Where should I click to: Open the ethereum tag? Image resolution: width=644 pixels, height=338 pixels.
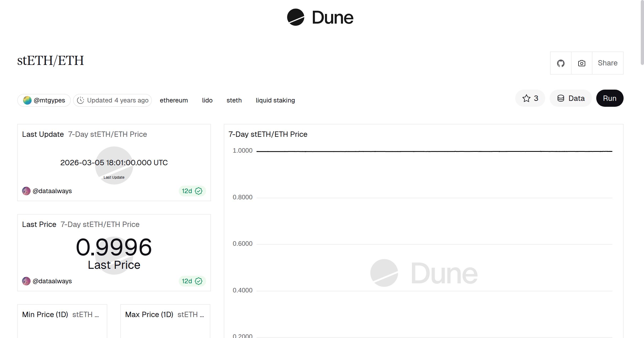click(x=174, y=100)
